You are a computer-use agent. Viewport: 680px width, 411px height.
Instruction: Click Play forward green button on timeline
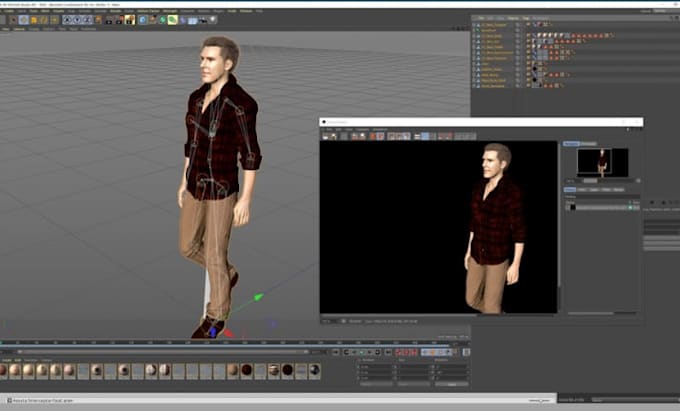pos(362,352)
